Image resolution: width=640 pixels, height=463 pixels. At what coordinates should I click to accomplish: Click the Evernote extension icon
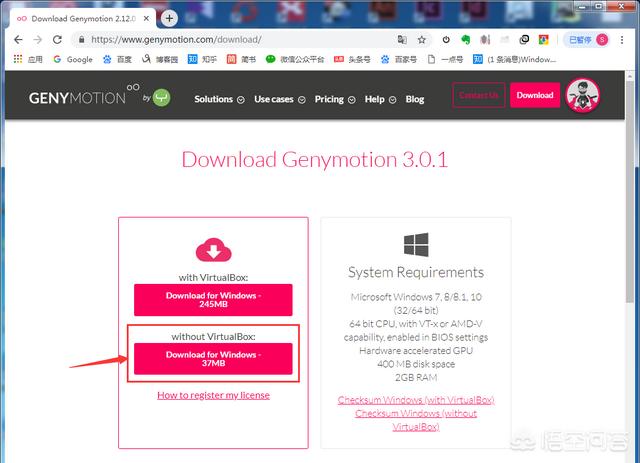click(x=465, y=40)
